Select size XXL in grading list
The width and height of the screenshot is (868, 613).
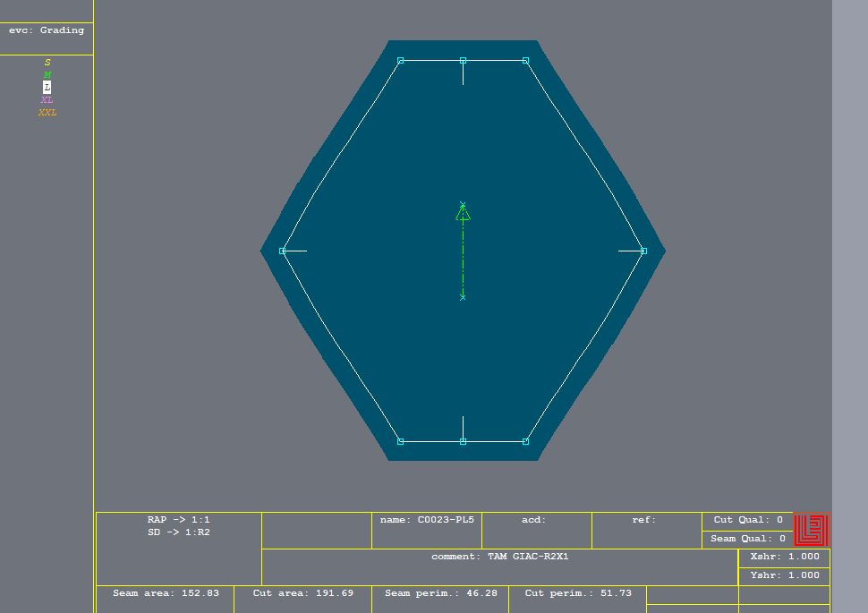coord(47,113)
